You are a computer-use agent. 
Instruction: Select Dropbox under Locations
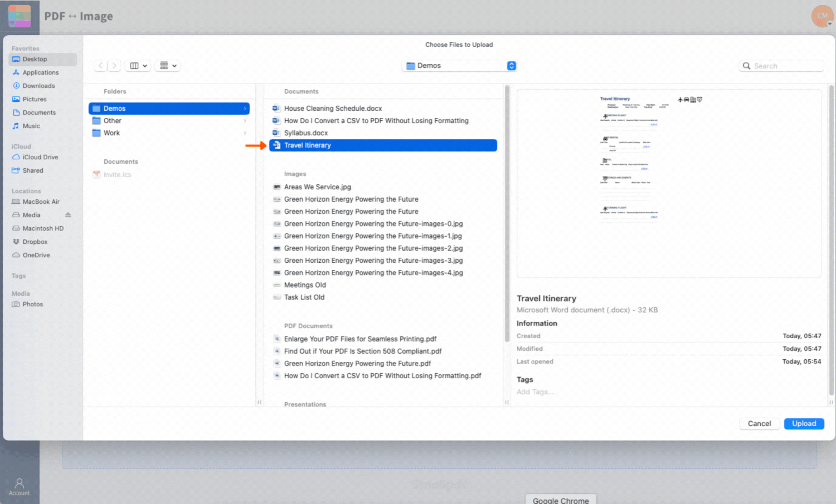pyautogui.click(x=36, y=241)
